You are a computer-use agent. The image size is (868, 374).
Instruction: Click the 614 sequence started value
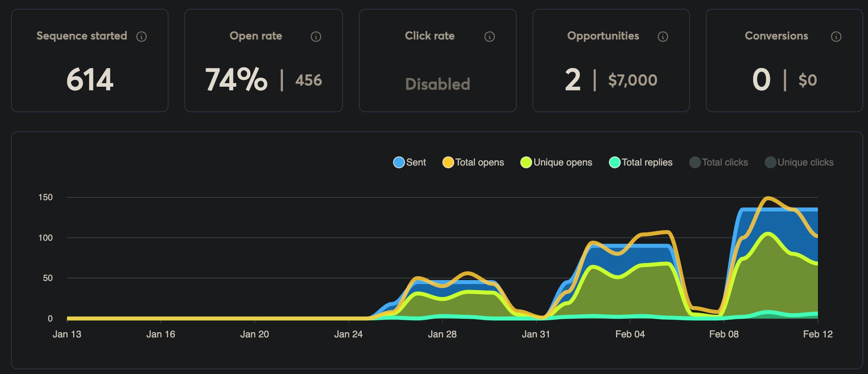click(x=90, y=80)
